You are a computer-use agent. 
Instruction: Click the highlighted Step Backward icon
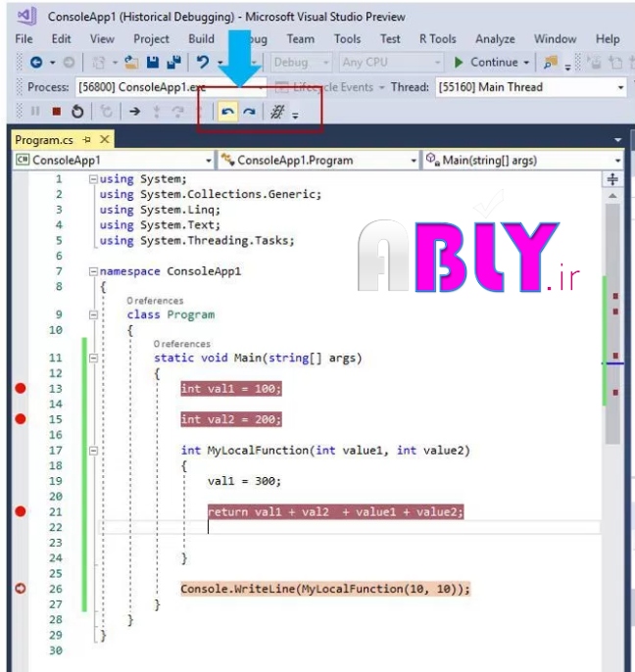[x=227, y=112]
